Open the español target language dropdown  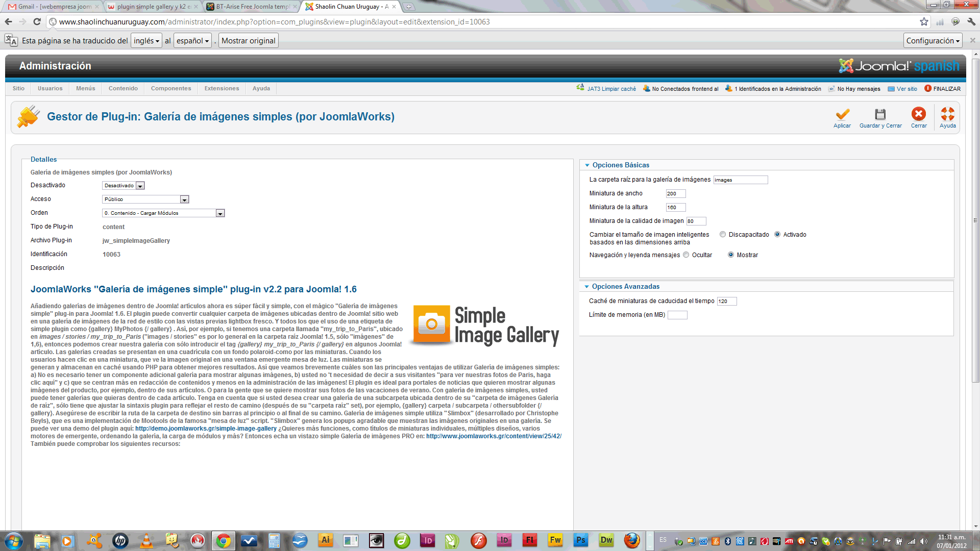[x=192, y=41]
